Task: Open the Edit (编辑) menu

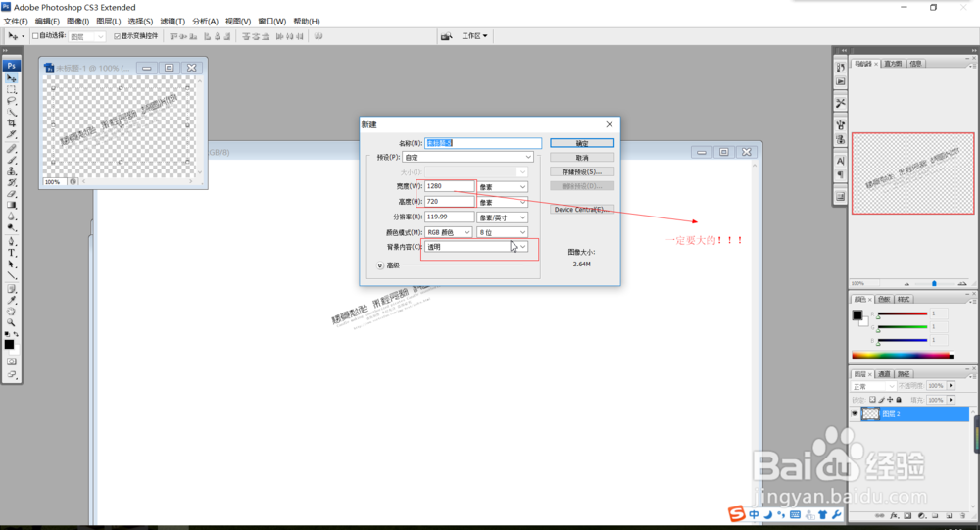Action: pyautogui.click(x=47, y=22)
